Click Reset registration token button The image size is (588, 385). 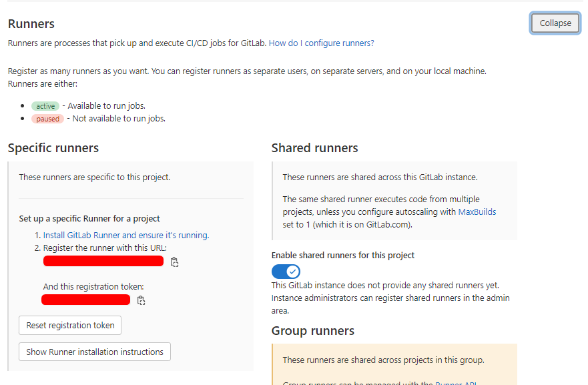(x=70, y=325)
